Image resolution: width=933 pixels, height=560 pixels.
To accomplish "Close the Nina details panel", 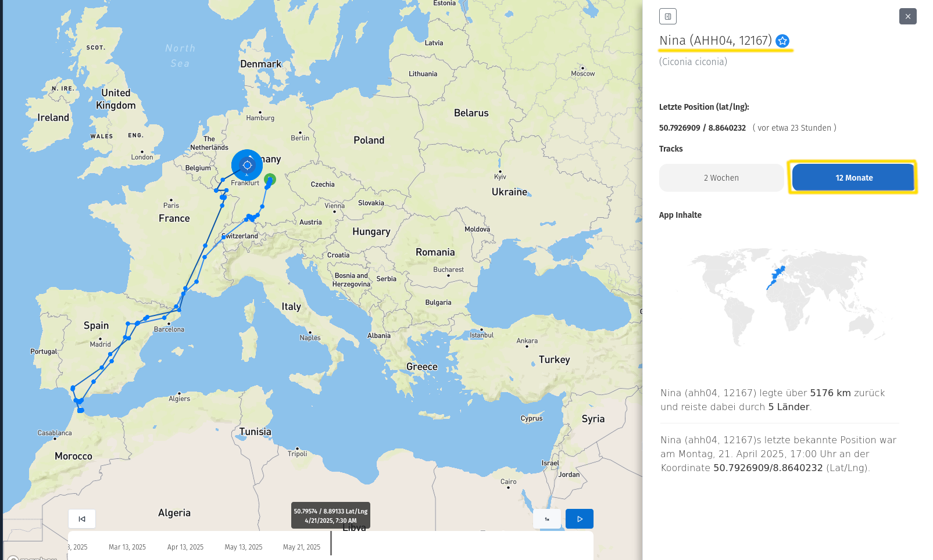I will coord(907,16).
